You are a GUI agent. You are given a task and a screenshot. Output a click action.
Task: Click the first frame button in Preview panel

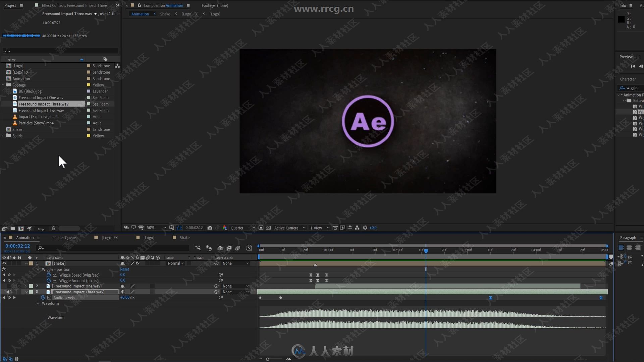point(633,66)
